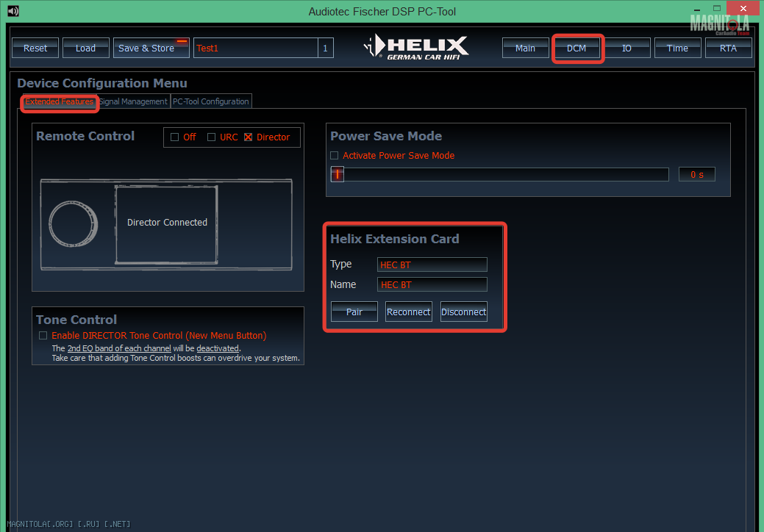Click the Reset button

click(35, 48)
